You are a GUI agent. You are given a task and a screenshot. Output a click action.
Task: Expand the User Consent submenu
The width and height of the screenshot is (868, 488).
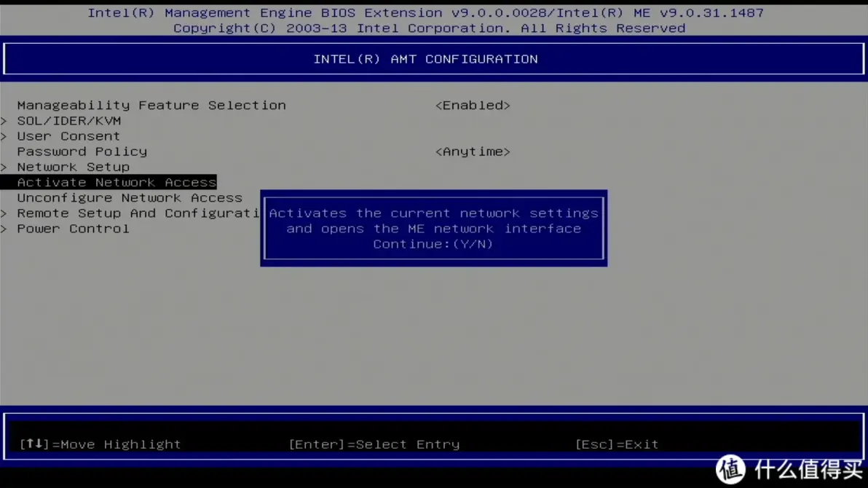click(x=68, y=136)
